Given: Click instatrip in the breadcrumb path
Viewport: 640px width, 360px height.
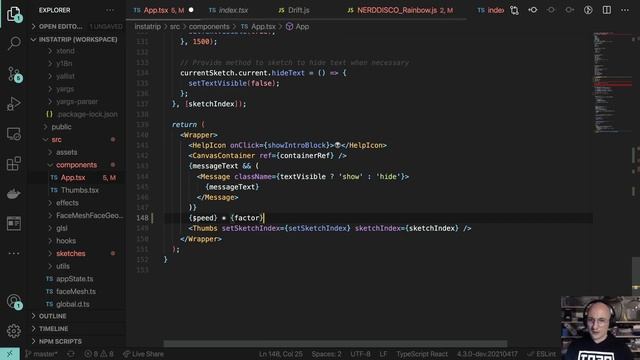Looking at the screenshot, I should point(147,27).
